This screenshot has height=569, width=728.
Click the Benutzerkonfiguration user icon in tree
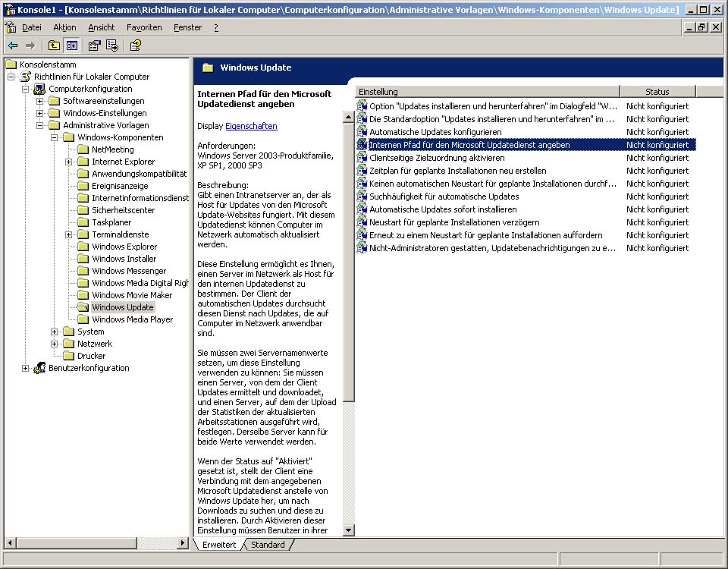tap(39, 368)
